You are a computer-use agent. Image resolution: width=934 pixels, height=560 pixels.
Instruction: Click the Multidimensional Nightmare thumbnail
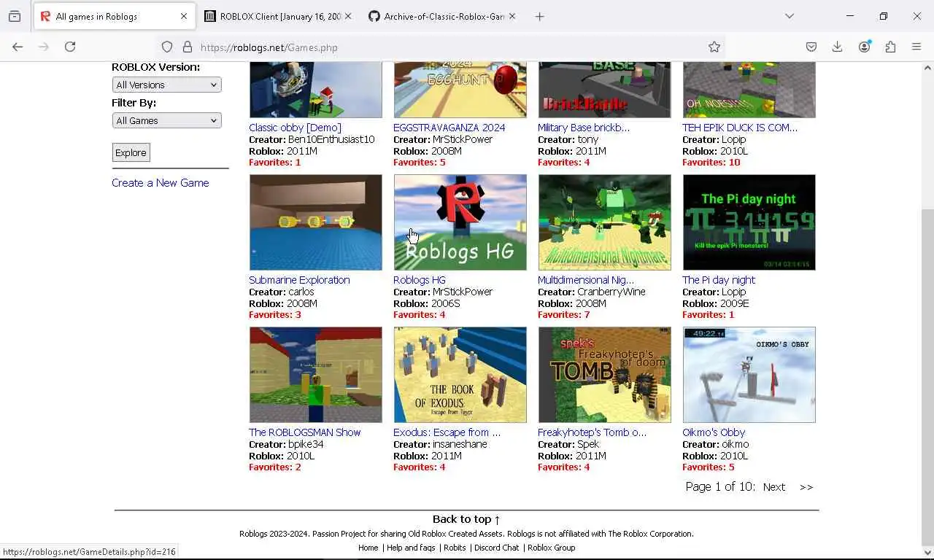pos(605,222)
